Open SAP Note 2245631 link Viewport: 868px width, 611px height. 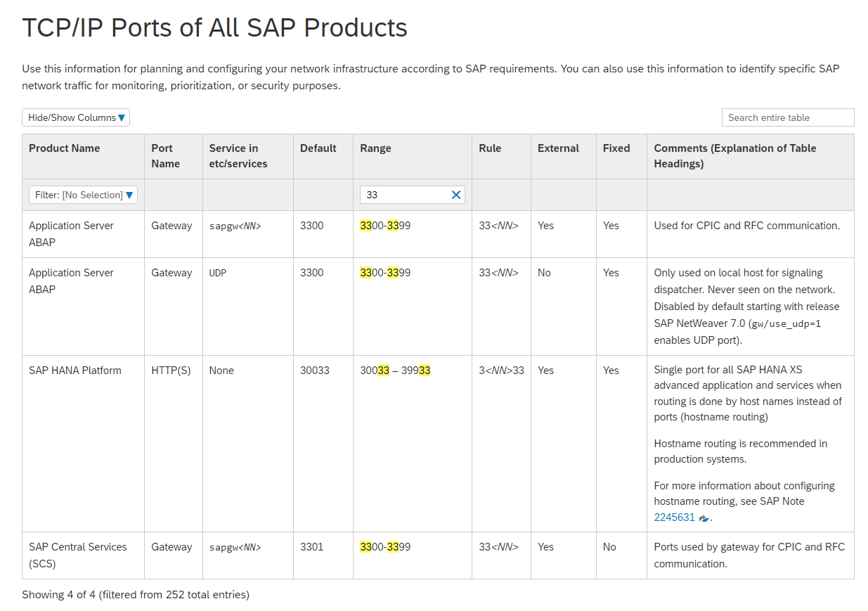[x=674, y=517]
